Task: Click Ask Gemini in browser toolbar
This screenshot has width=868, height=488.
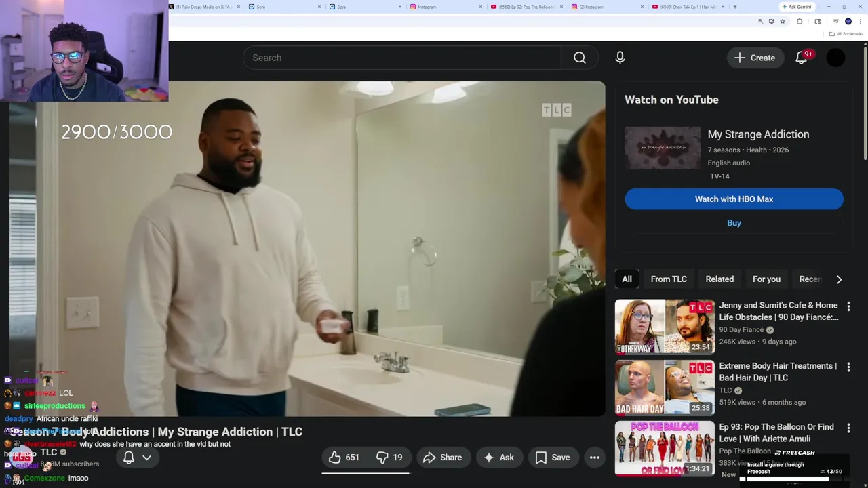Action: pyautogui.click(x=797, y=7)
